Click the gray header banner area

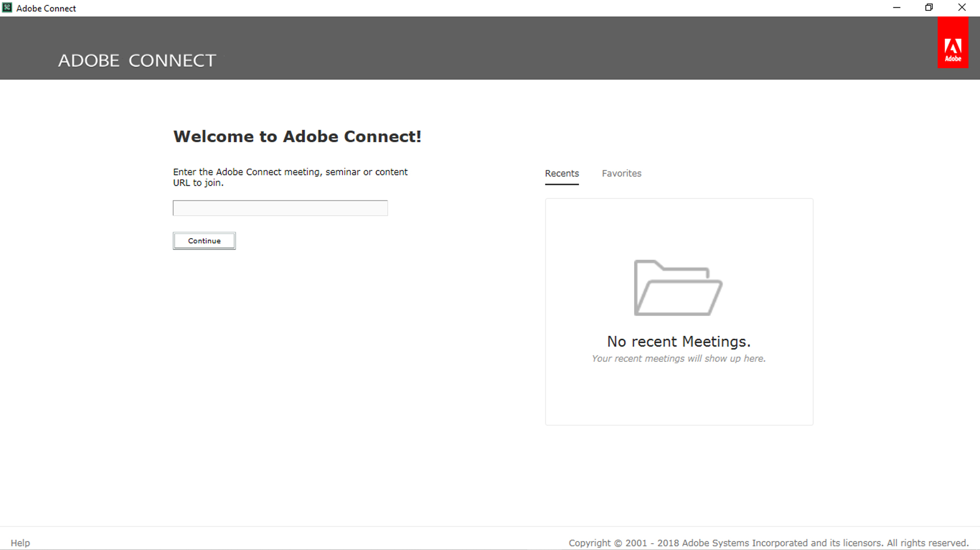coord(539,48)
